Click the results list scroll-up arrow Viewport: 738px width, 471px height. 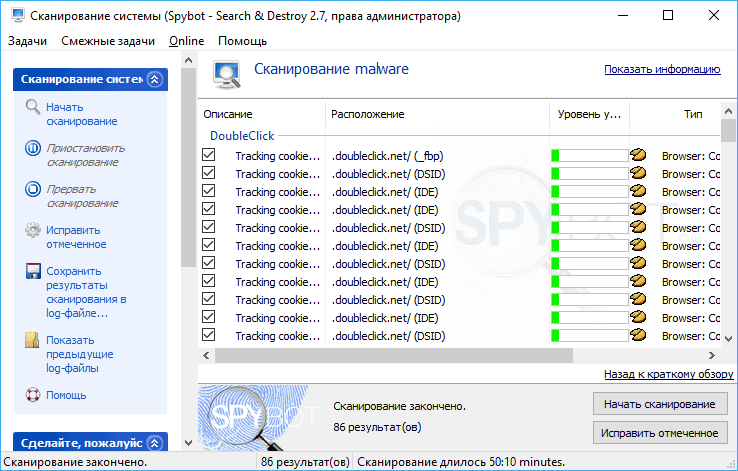(729, 111)
